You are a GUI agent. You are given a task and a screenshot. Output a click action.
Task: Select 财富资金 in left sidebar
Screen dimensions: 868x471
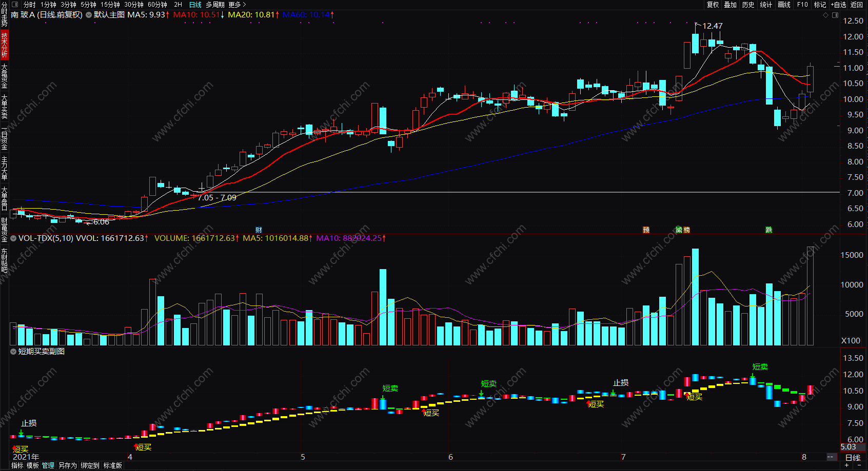click(x=4, y=230)
